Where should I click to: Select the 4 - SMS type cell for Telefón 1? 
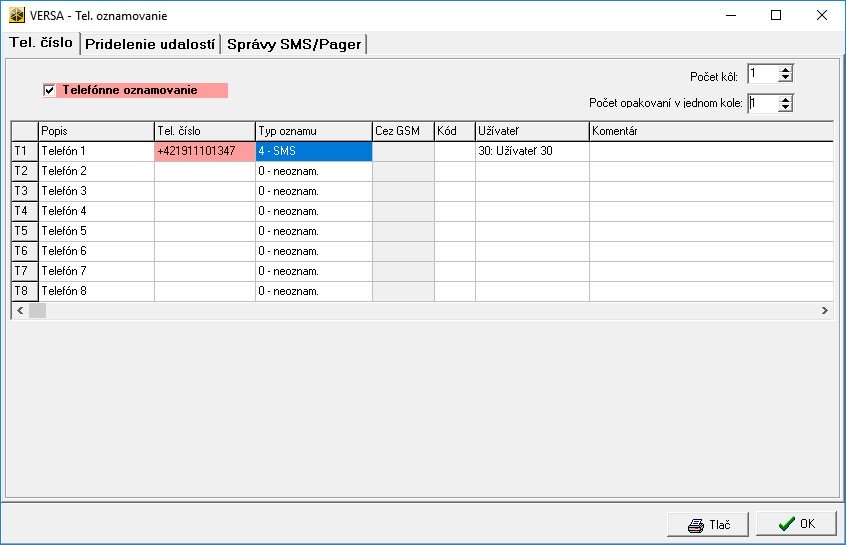point(313,151)
